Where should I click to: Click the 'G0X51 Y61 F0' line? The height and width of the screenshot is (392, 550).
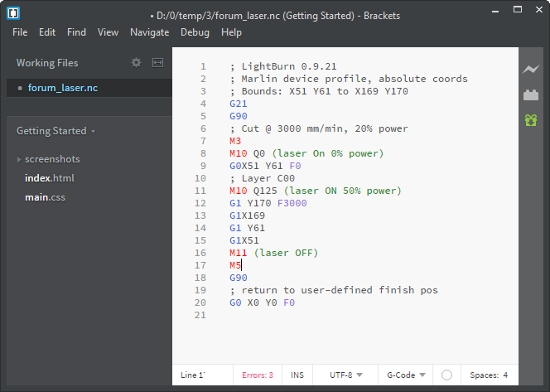point(265,166)
